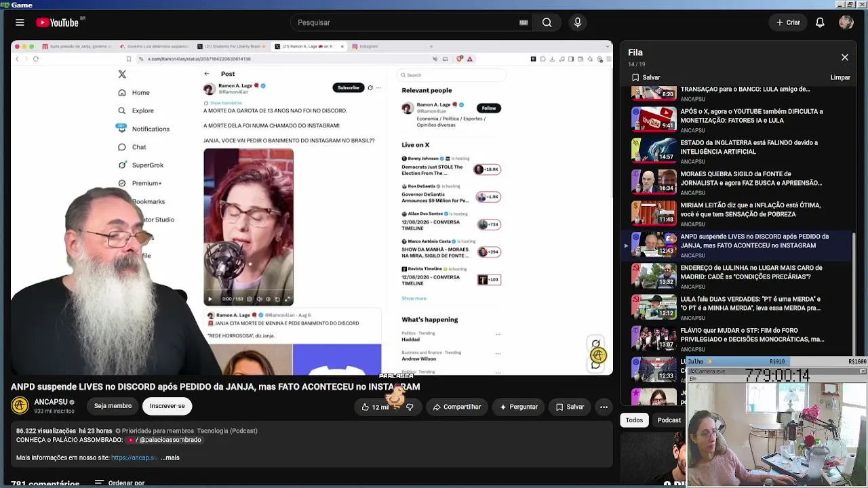Open the YouTube guide hamburger menu

(x=20, y=22)
